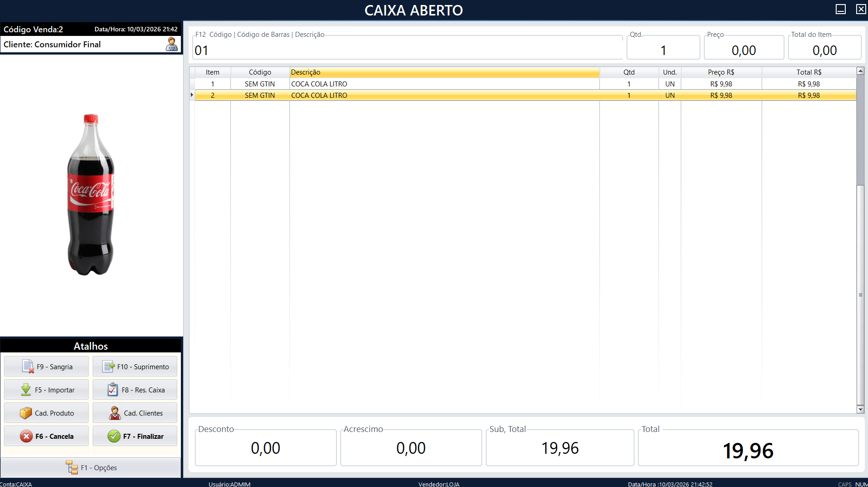The width and height of the screenshot is (868, 487).
Task: Click the Res. Caixa clipboard icon
Action: 113,389
